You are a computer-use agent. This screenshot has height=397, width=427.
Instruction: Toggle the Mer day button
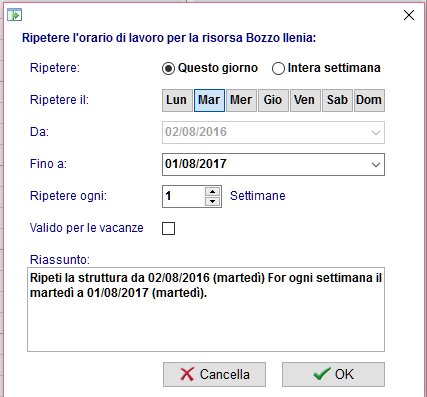pyautogui.click(x=241, y=100)
